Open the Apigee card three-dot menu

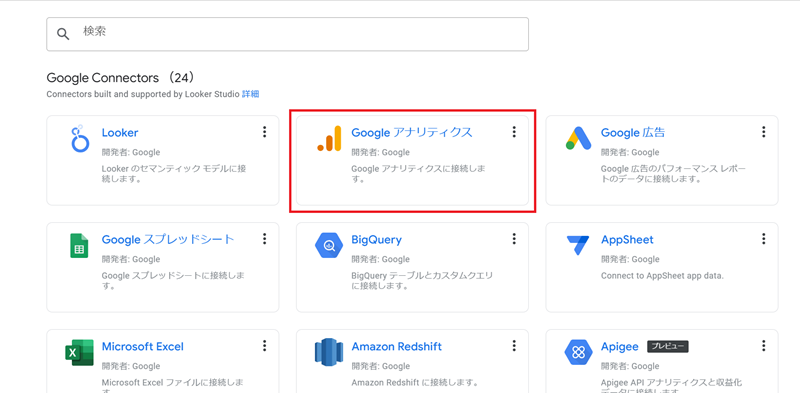point(763,346)
